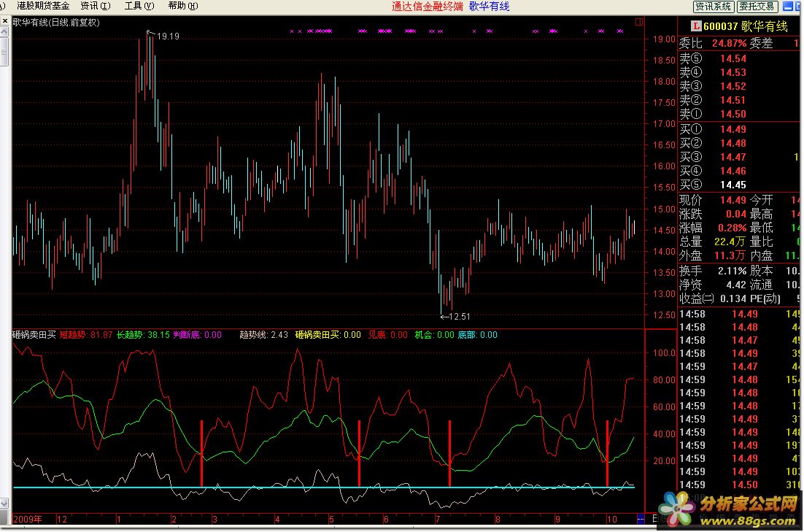Click the 长趋势: 38.15 indicator label

[x=143, y=335]
